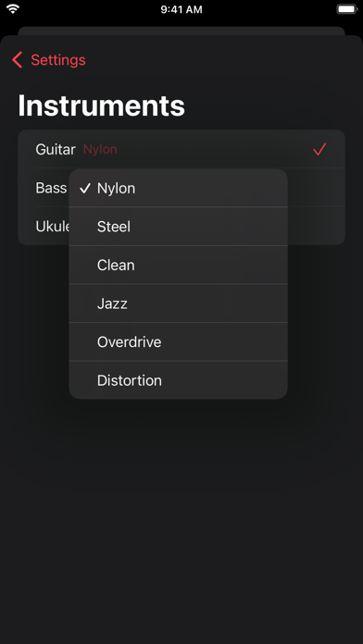Screen dimensions: 363x644
Task: Tap the battery status icon
Action: coord(347,9)
